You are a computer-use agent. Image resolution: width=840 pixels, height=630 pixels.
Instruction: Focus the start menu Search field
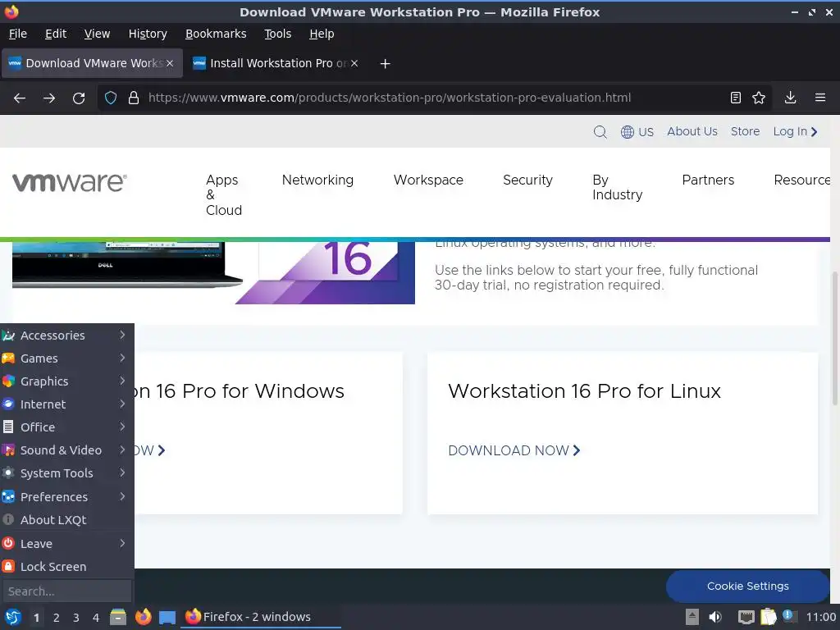tap(67, 591)
